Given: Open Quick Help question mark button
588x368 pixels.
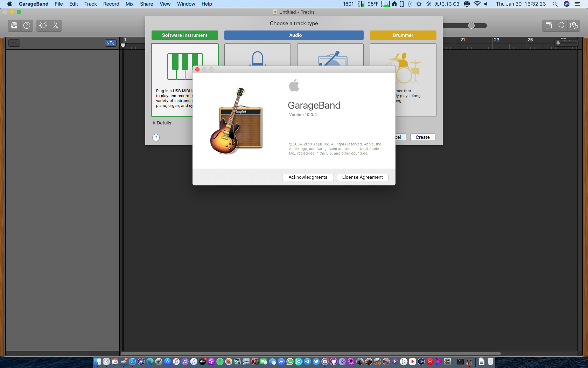Looking at the screenshot, I should click(27, 25).
